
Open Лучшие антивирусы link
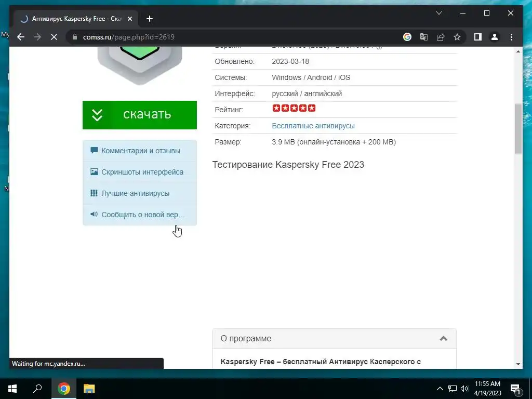[x=136, y=193]
